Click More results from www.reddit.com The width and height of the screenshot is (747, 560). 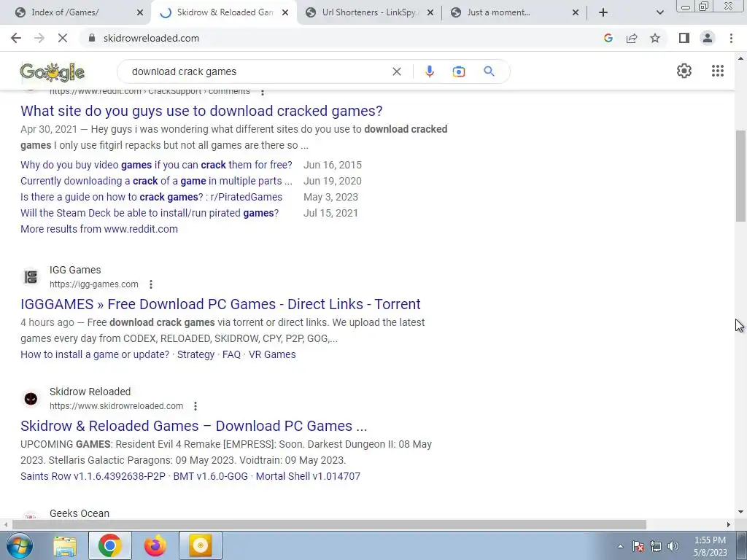pyautogui.click(x=99, y=229)
